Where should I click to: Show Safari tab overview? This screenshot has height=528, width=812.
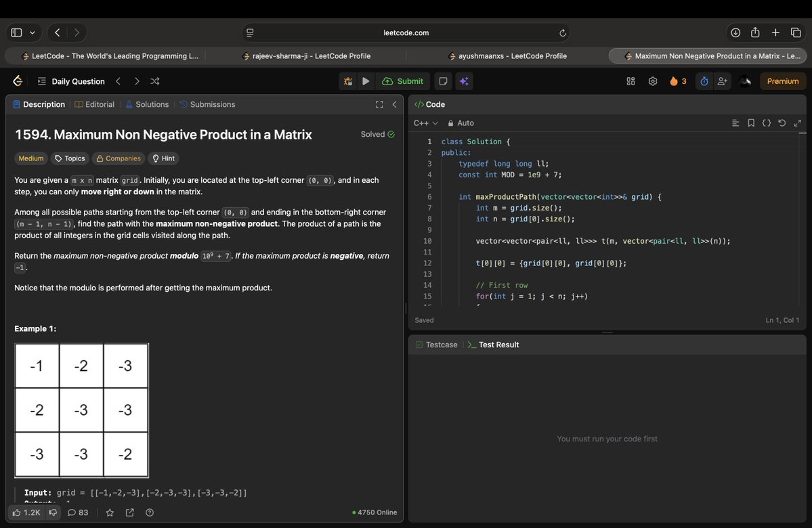pyautogui.click(x=796, y=32)
